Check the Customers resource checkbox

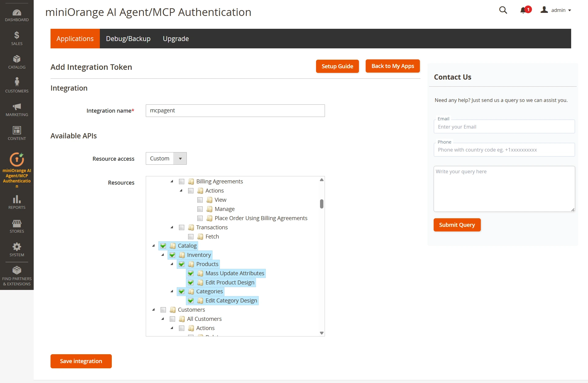(x=163, y=310)
